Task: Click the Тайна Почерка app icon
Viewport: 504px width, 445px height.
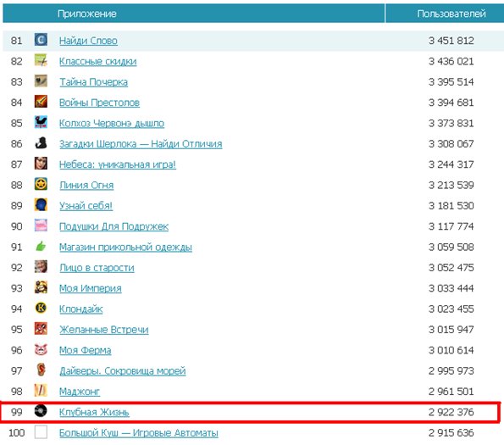Action: (x=41, y=81)
